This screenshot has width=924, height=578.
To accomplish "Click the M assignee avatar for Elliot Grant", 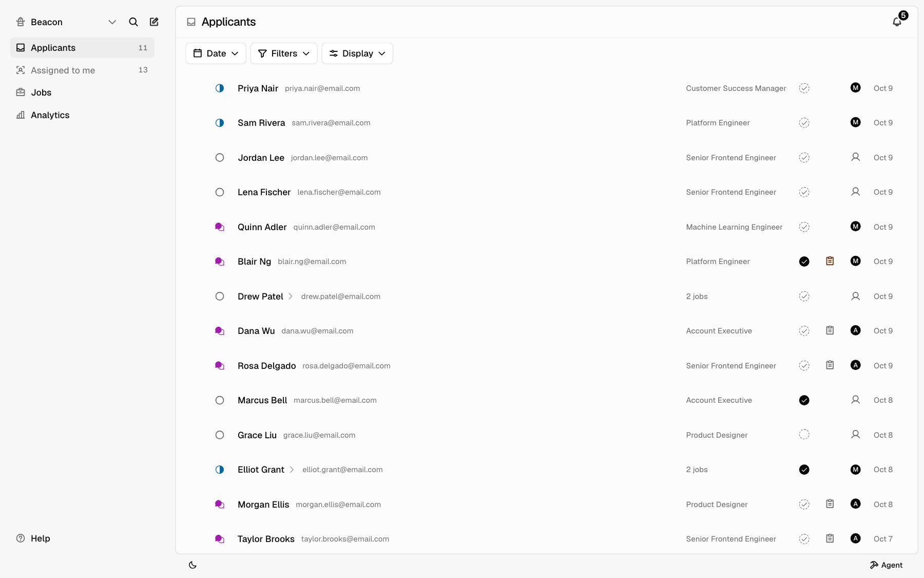I will pyautogui.click(x=856, y=469).
